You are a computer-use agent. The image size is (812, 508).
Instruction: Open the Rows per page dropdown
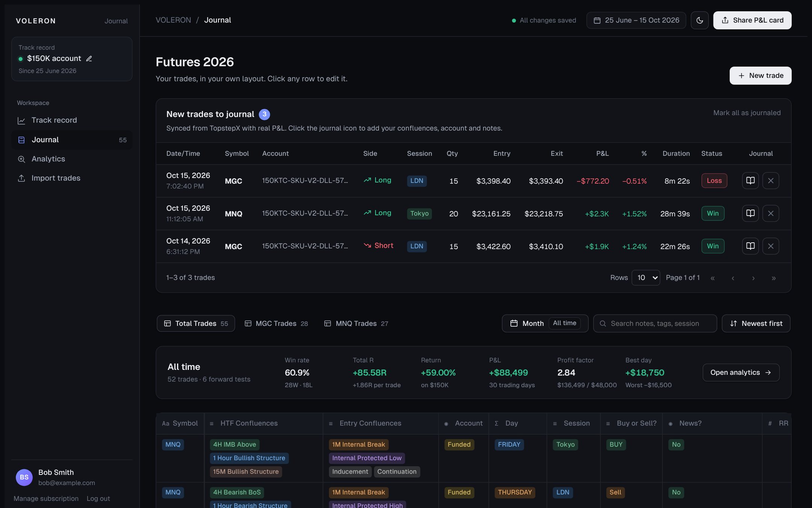[646, 278]
